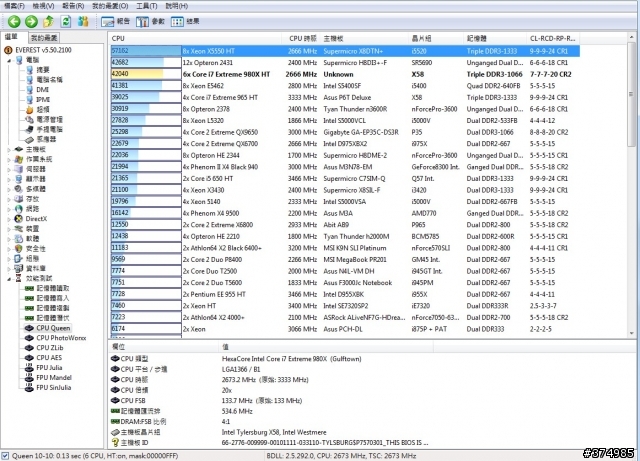Open the 報告(R) Report menu
Image resolution: width=640 pixels, height=461 pixels.
(x=73, y=6)
